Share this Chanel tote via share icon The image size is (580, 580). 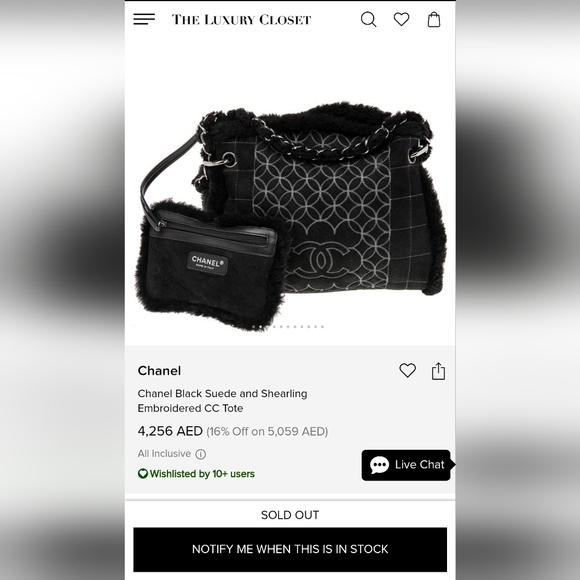click(x=438, y=371)
